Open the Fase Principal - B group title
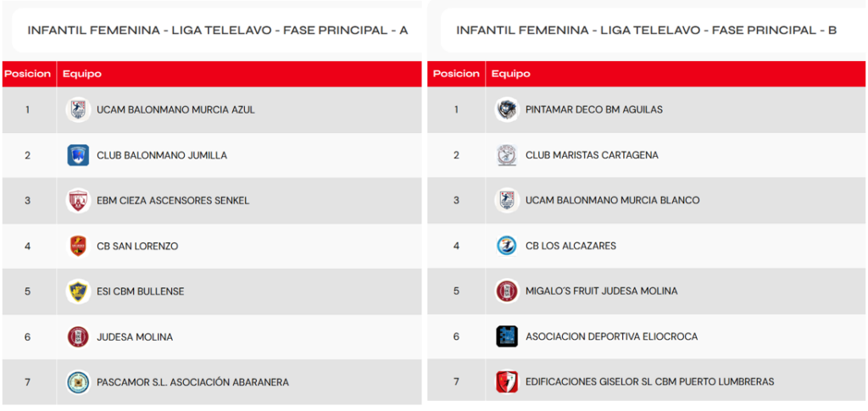Screen dimensions: 868x411 647,31
